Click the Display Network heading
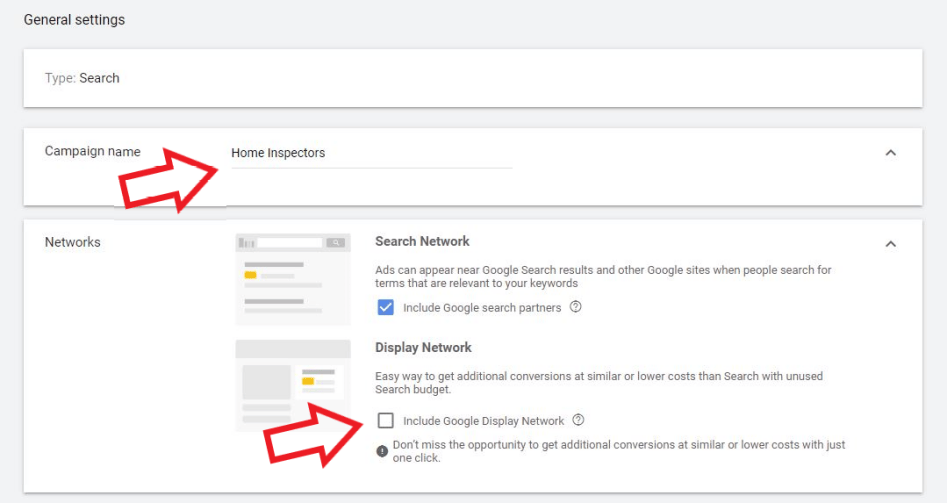 click(x=423, y=347)
